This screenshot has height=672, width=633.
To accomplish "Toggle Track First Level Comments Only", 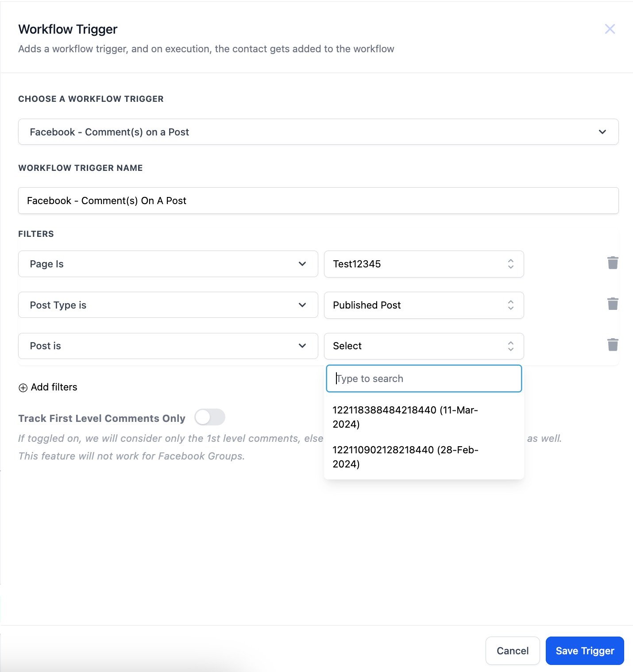I will coord(210,417).
